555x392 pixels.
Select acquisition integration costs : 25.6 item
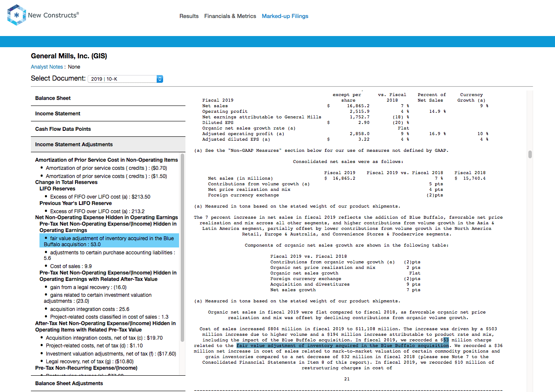(89, 309)
